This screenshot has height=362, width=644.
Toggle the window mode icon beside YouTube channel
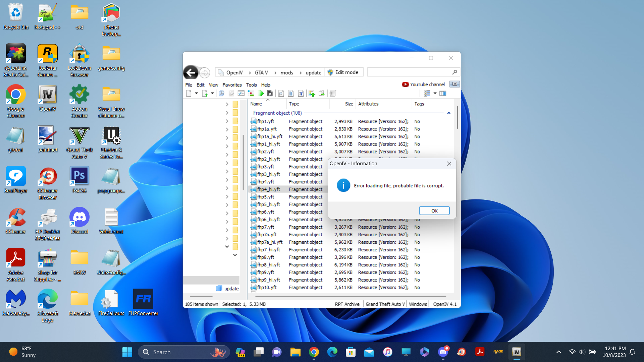click(454, 84)
